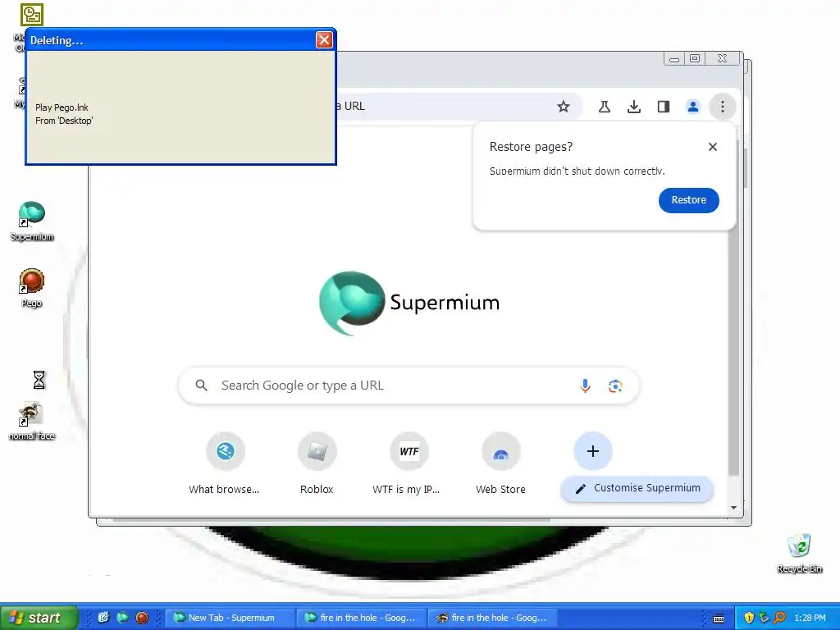
Task: Open the three-dot Supermium menu
Action: pos(722,107)
